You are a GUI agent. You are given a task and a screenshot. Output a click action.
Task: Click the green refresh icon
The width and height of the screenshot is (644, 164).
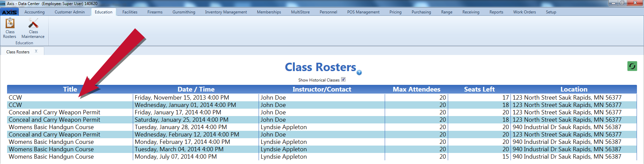pyautogui.click(x=632, y=66)
